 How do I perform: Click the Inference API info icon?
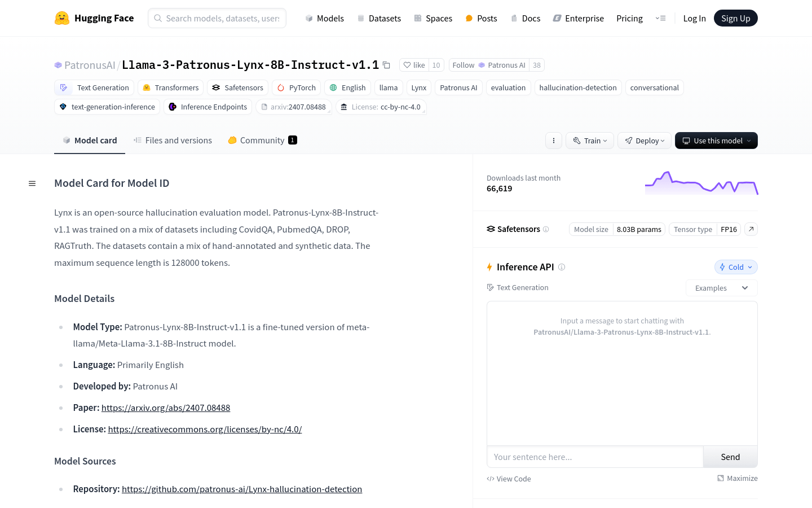point(562,267)
